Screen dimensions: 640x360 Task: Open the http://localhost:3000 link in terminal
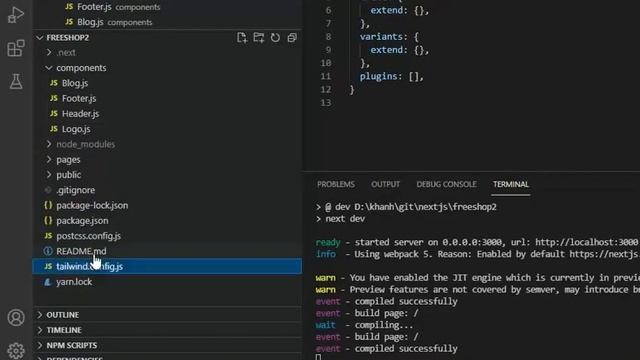click(586, 242)
